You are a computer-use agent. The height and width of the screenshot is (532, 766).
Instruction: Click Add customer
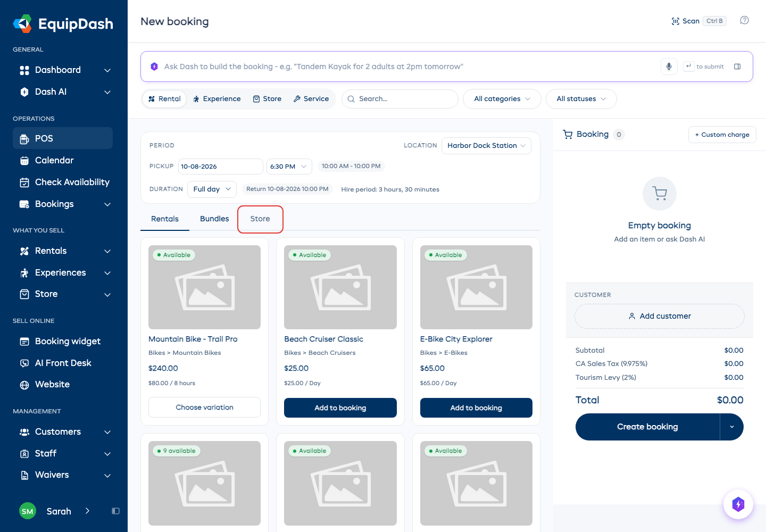pyautogui.click(x=660, y=316)
